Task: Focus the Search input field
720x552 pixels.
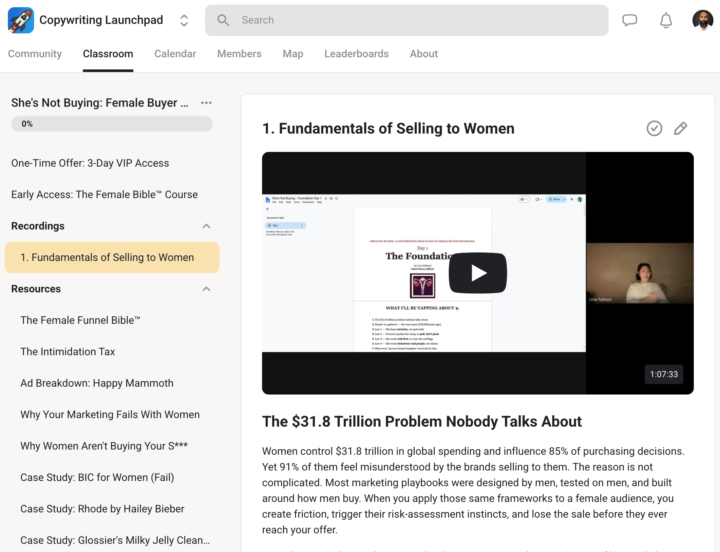Action: click(406, 20)
